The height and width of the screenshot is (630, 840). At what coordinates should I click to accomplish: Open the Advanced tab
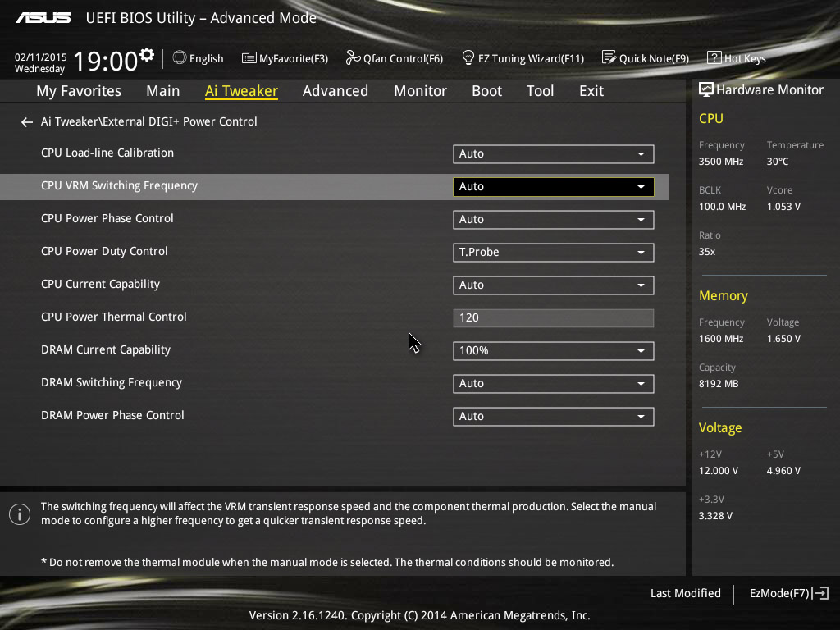(336, 91)
